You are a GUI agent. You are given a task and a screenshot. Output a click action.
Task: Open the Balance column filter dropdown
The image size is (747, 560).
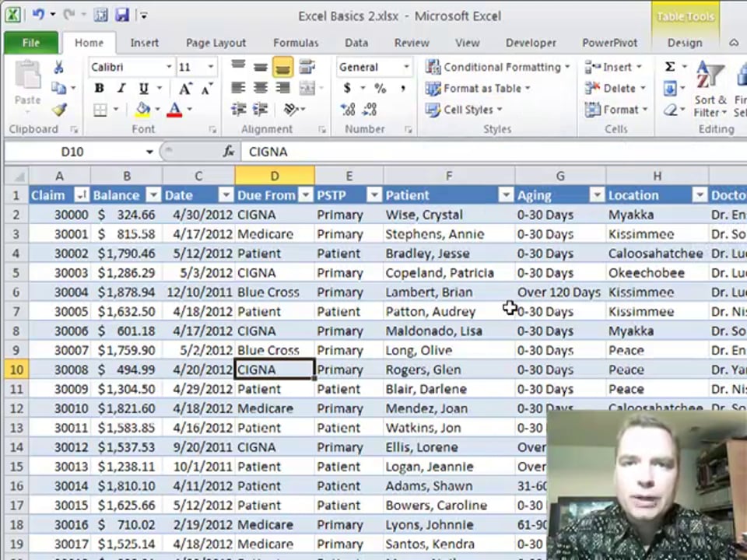pos(153,194)
